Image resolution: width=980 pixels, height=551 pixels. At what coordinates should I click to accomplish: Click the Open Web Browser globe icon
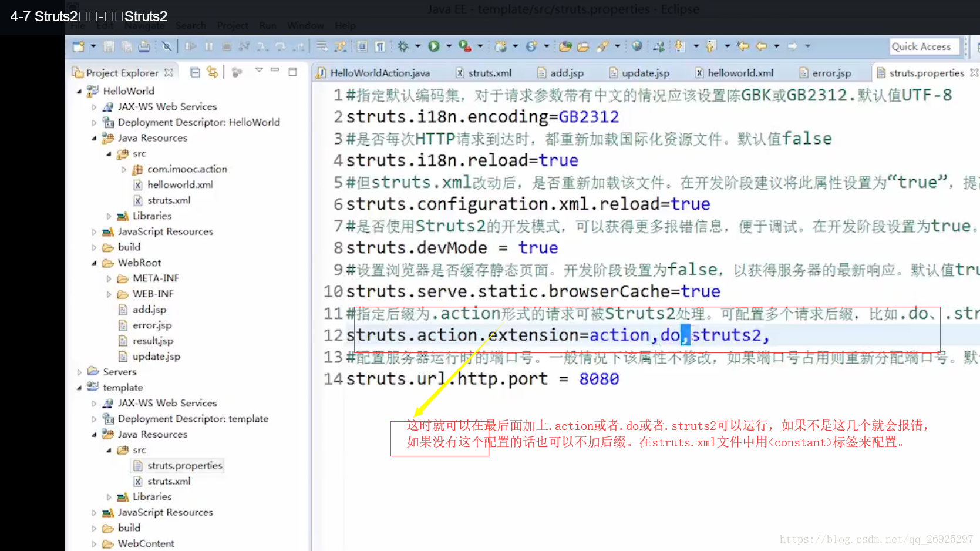click(x=637, y=46)
